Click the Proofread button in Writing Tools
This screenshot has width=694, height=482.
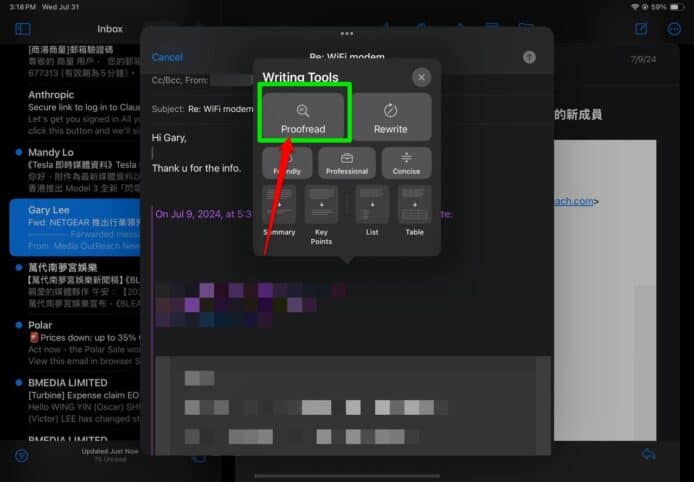point(303,116)
